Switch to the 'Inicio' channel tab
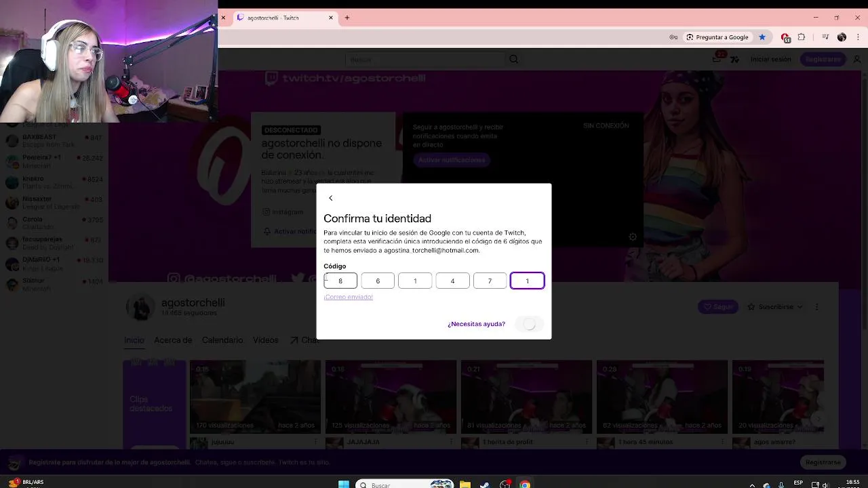This screenshot has height=488, width=868. tap(134, 340)
